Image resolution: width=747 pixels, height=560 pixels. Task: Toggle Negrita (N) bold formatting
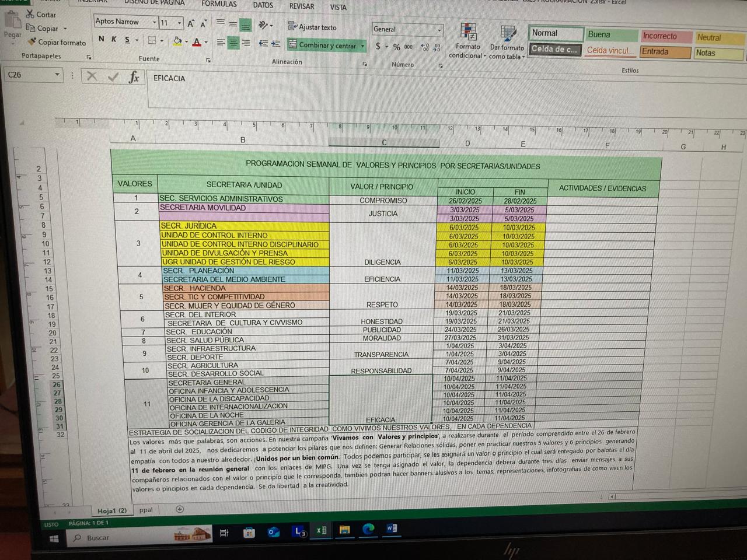point(102,39)
